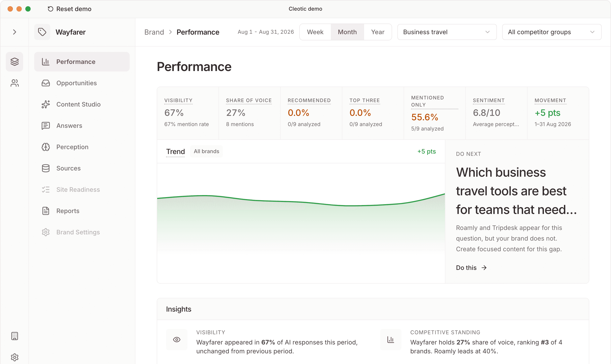Open the Business travel dropdown

[447, 32]
